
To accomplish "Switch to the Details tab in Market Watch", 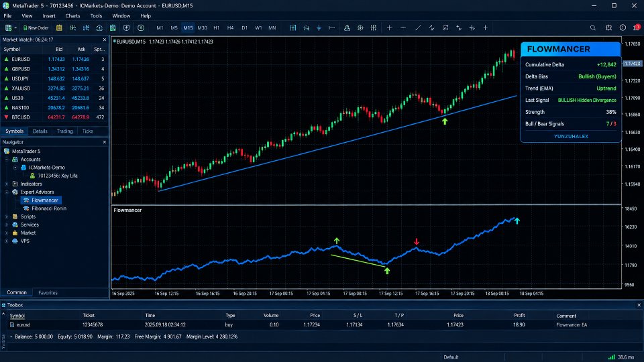I will click(x=40, y=131).
